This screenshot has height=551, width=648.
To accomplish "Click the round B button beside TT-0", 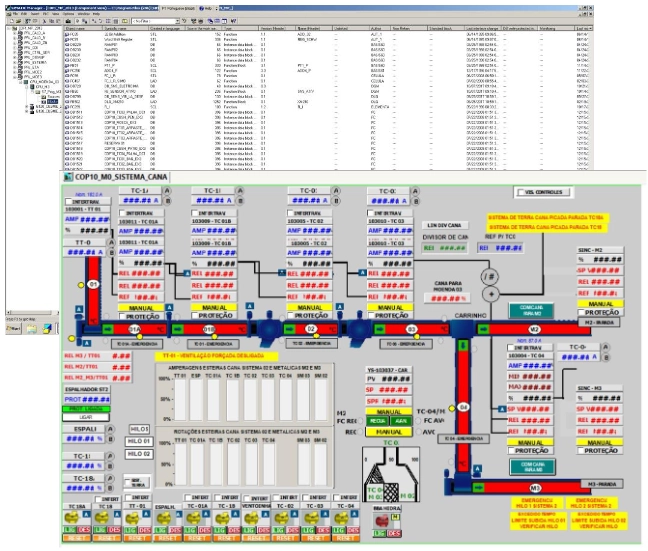I will [x=111, y=252].
